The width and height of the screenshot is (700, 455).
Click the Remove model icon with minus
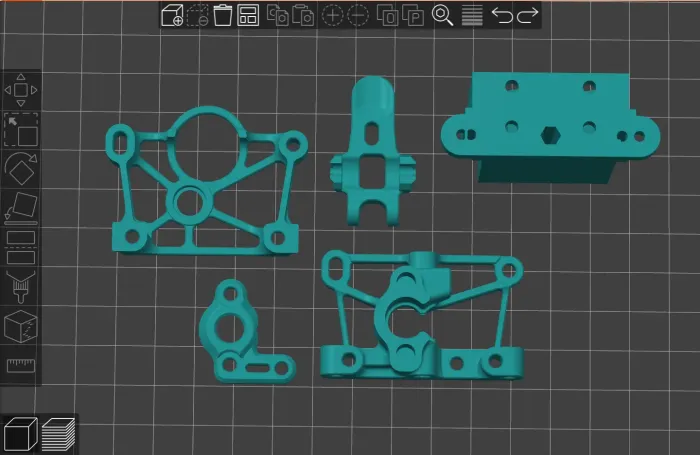(x=198, y=15)
